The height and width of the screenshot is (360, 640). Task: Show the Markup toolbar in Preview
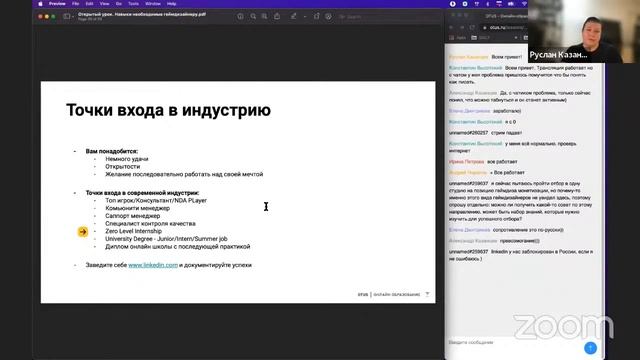click(x=328, y=16)
